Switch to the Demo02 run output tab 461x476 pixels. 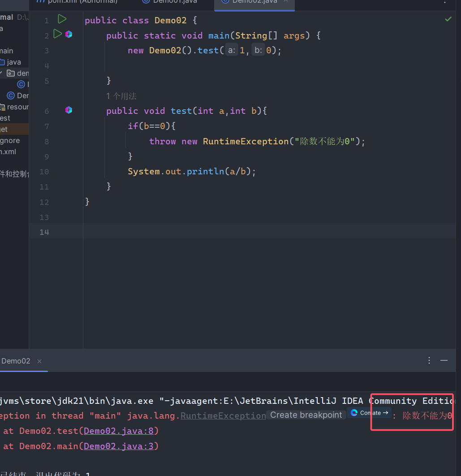(16, 361)
